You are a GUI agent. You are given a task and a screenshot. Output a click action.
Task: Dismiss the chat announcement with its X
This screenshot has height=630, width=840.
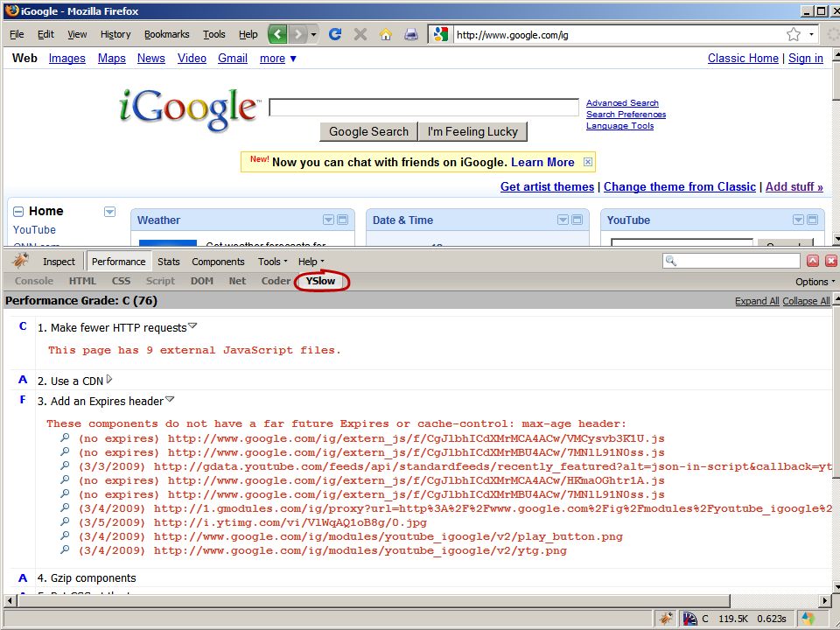pos(588,162)
